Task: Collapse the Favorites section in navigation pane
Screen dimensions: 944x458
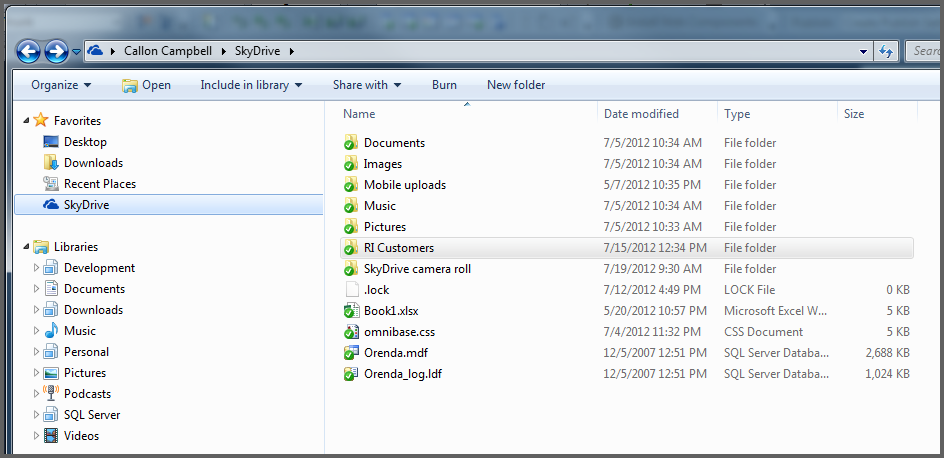Action: (26, 121)
